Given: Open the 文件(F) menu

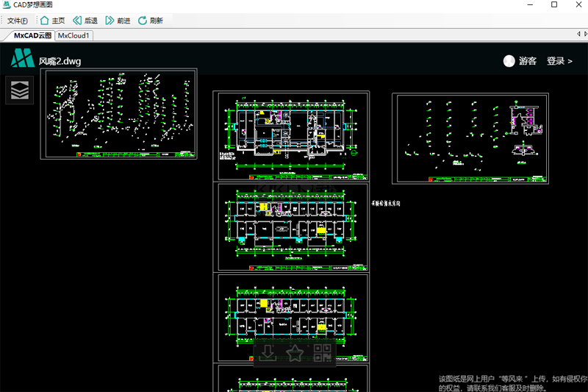Looking at the screenshot, I should pos(18,21).
